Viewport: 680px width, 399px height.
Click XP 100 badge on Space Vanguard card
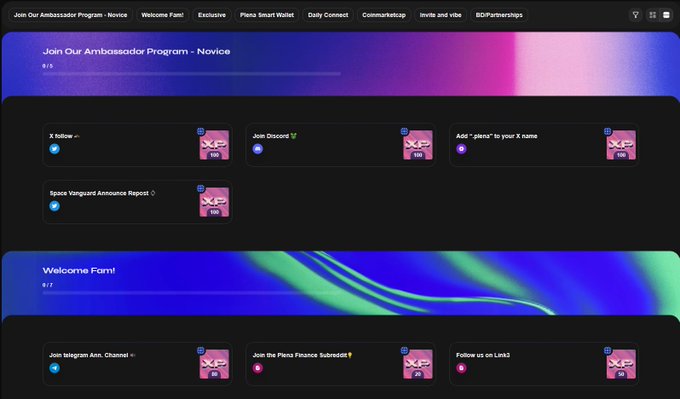[x=214, y=202]
